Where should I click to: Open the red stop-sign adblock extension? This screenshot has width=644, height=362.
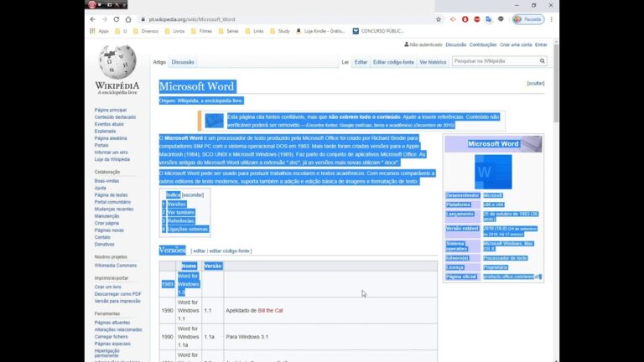point(477,19)
